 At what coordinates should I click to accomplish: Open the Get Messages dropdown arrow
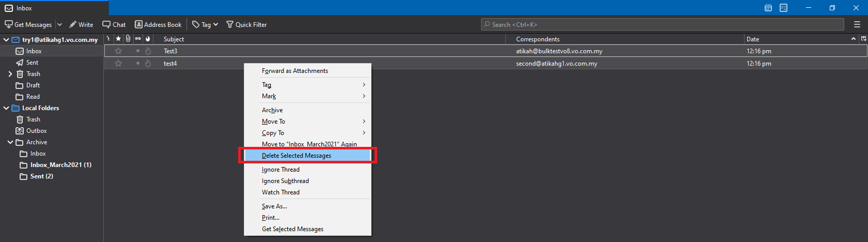point(59,24)
